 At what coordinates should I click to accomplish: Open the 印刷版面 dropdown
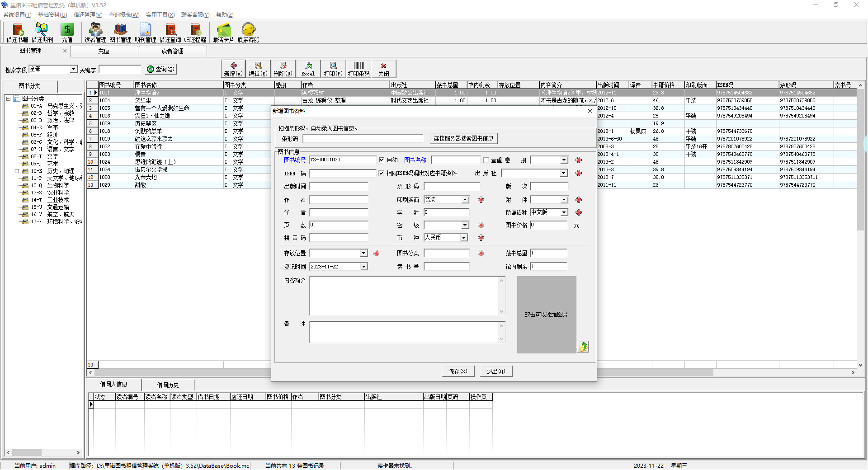(x=465, y=200)
